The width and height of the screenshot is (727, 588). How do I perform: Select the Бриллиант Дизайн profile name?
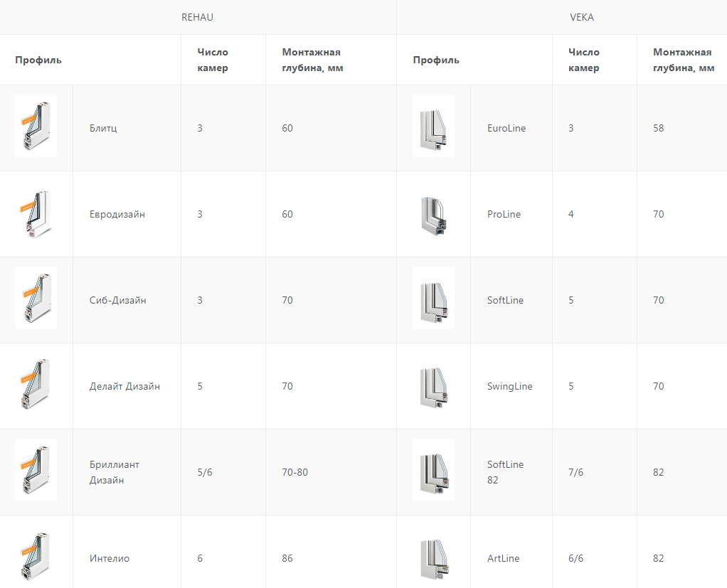click(x=114, y=472)
